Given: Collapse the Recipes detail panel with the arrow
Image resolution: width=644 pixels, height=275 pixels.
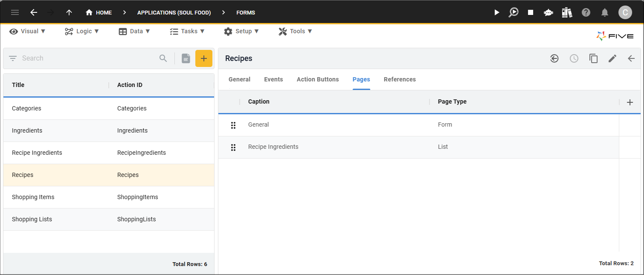Looking at the screenshot, I should pos(631,58).
